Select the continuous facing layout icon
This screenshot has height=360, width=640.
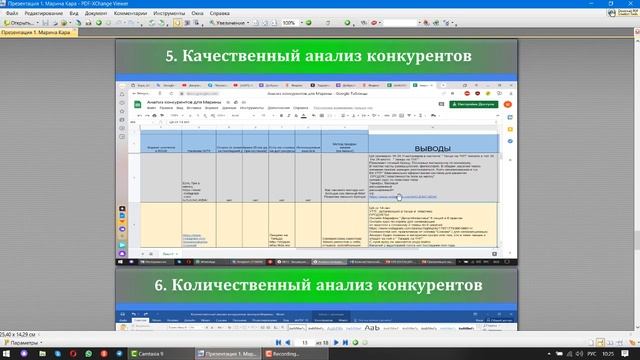tap(619, 342)
